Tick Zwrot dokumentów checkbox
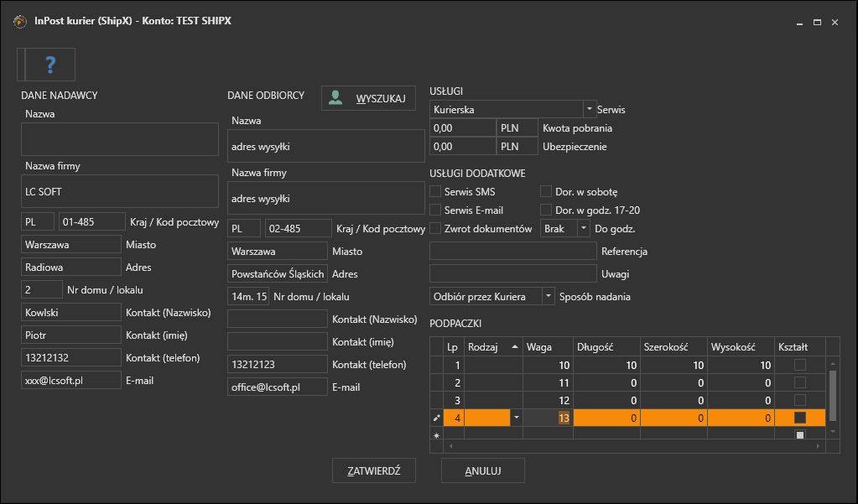Image resolution: width=858 pixels, height=504 pixels. point(435,229)
